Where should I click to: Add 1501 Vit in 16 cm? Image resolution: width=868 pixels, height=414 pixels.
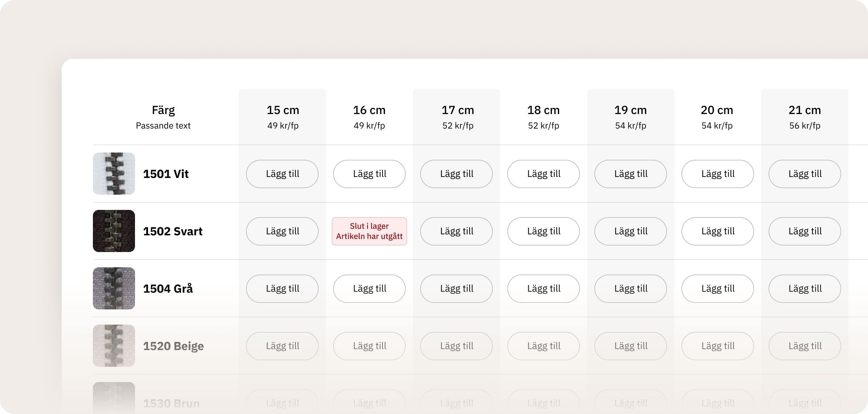point(369,174)
